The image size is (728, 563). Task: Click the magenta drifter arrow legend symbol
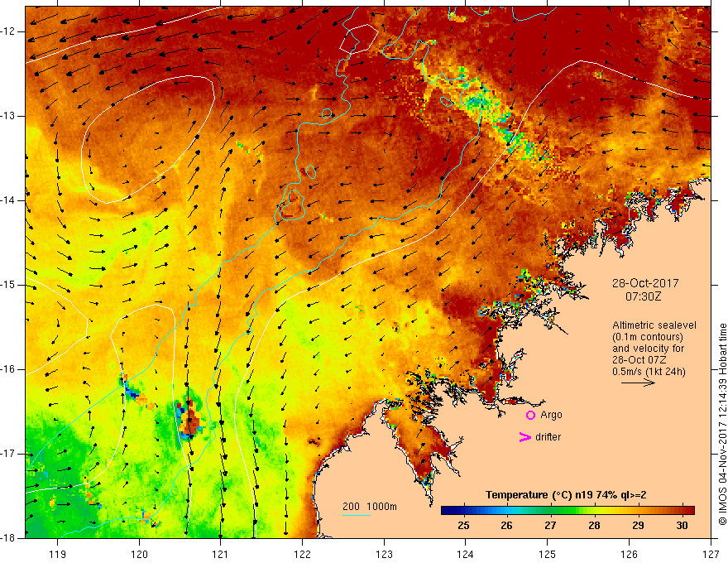pyautogui.click(x=524, y=437)
